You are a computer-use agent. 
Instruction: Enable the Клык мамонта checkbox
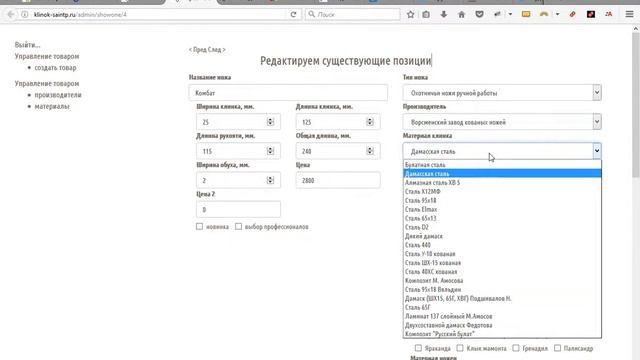point(460,348)
